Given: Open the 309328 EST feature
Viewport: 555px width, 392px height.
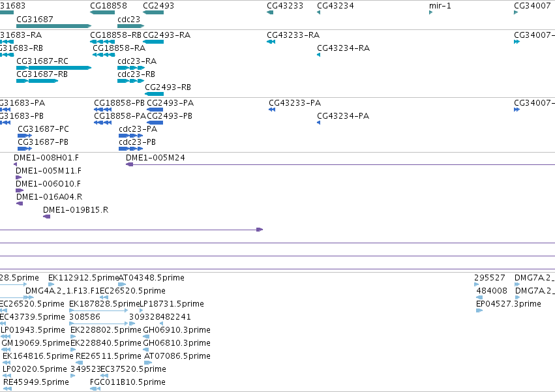Looking at the screenshot, I should tap(144, 317).
